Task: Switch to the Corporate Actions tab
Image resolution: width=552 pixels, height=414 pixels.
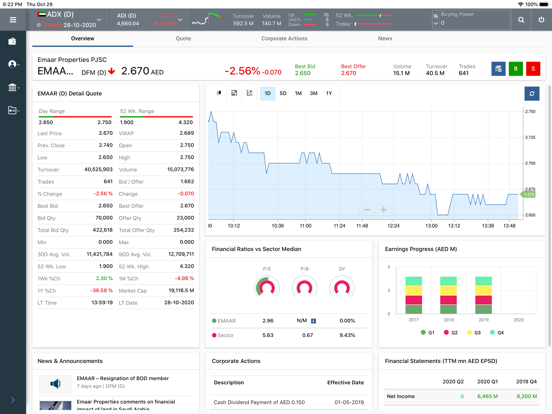Action: (284, 38)
